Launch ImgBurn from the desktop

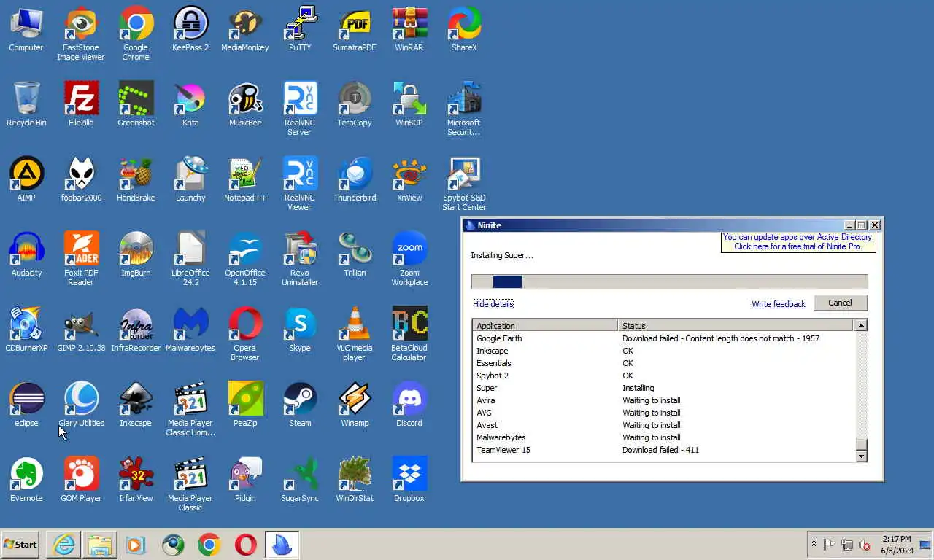pos(136,254)
